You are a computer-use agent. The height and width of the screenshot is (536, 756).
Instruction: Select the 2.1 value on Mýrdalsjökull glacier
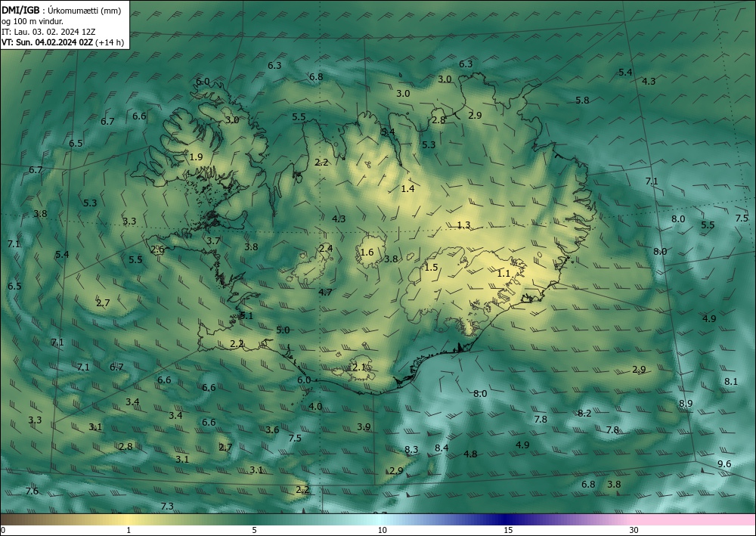click(x=359, y=367)
